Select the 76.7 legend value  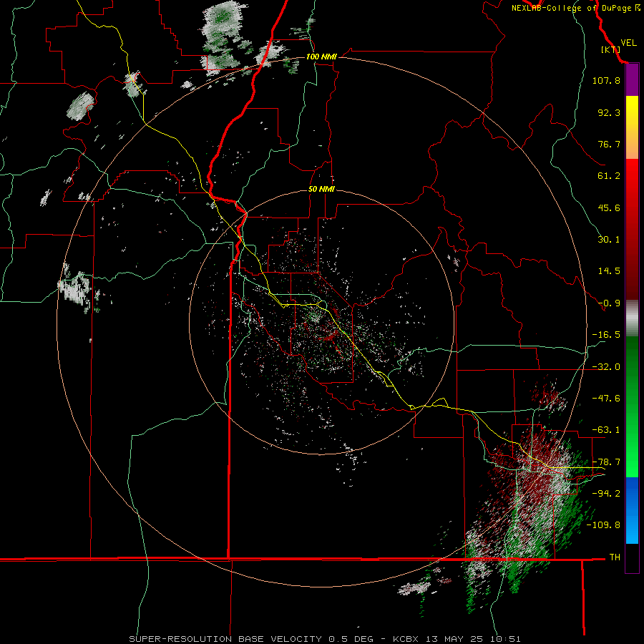[609, 144]
